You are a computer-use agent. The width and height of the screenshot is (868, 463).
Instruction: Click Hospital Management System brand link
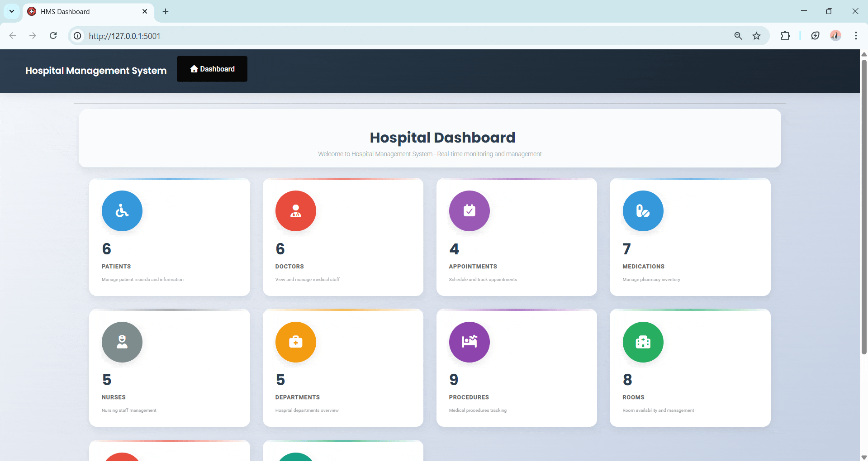(x=96, y=71)
